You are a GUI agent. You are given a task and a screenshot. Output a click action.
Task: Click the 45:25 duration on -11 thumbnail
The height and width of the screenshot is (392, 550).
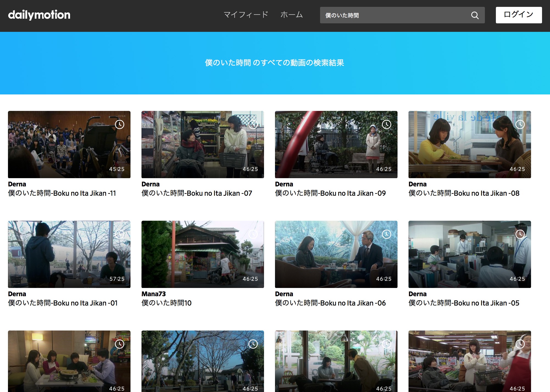(x=117, y=169)
